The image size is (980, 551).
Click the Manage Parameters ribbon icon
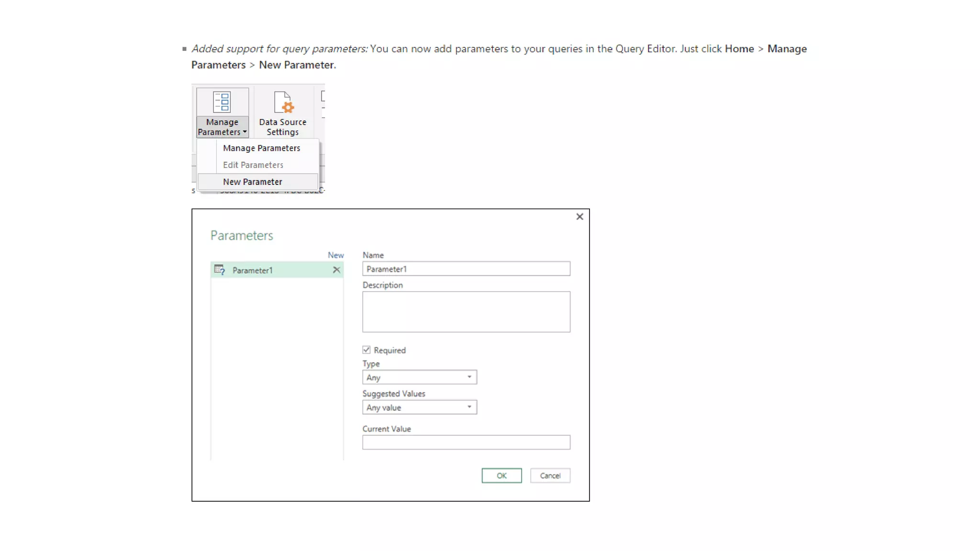[x=222, y=102]
